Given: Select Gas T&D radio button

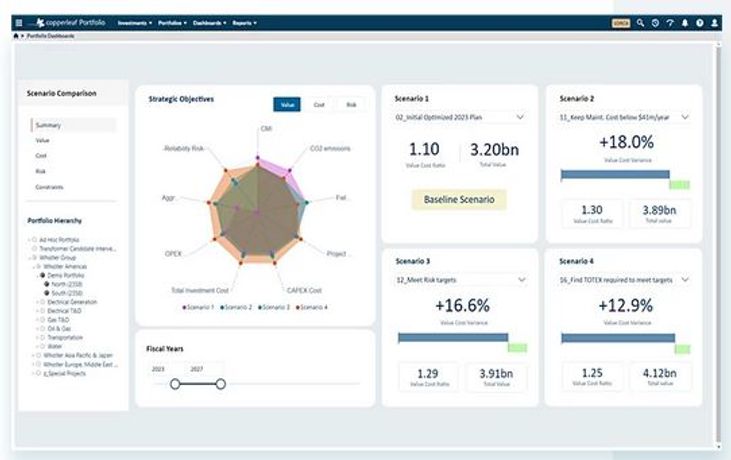Looking at the screenshot, I should coord(42,320).
